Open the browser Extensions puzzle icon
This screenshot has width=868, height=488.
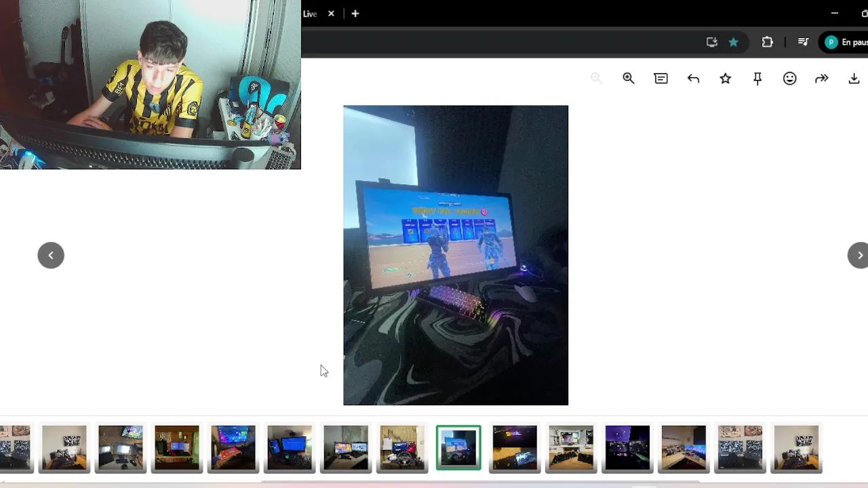[x=767, y=42]
